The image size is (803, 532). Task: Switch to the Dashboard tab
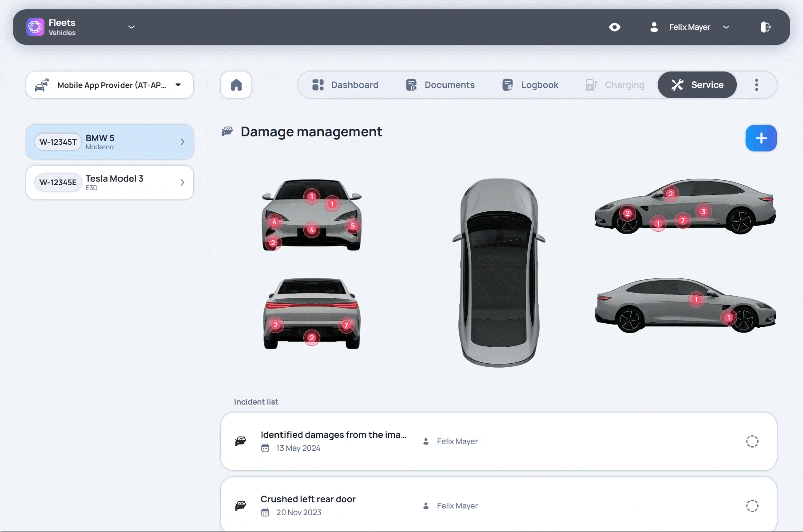[x=345, y=85]
